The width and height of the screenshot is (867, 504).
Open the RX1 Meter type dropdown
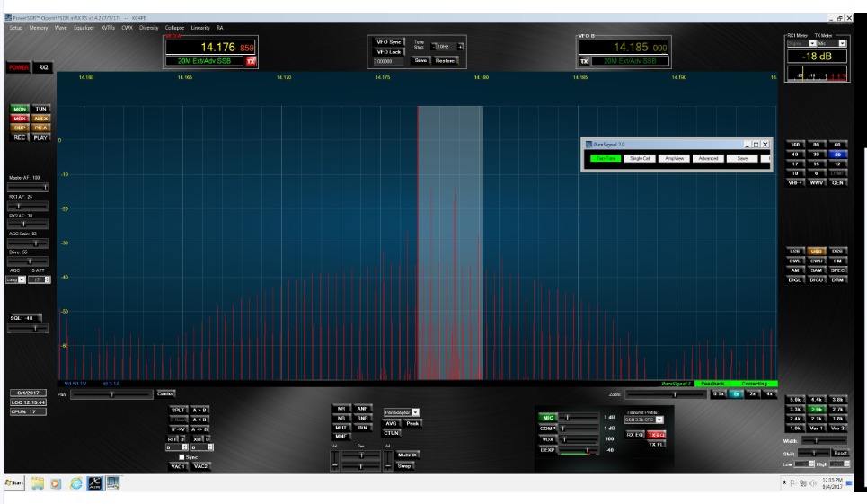pos(801,43)
